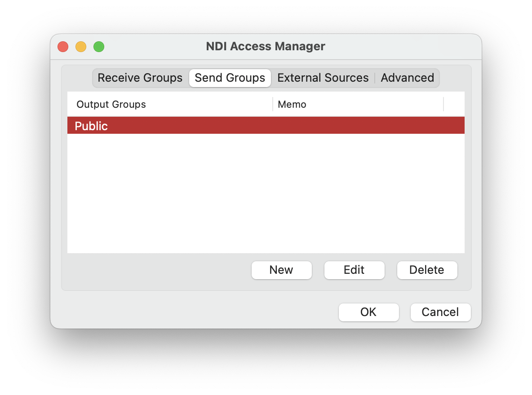Click the Memo column header
Image resolution: width=532 pixels, height=395 pixels.
pyautogui.click(x=292, y=104)
